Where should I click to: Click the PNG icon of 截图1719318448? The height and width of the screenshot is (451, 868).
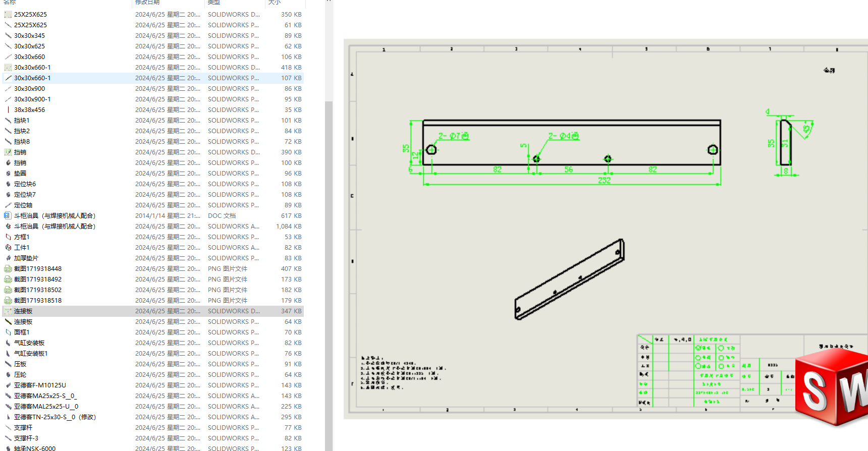tap(8, 269)
